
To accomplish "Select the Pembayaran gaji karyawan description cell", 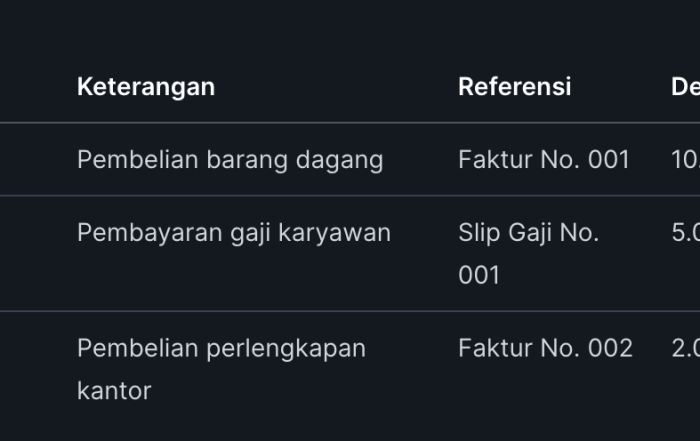I will point(234,233).
